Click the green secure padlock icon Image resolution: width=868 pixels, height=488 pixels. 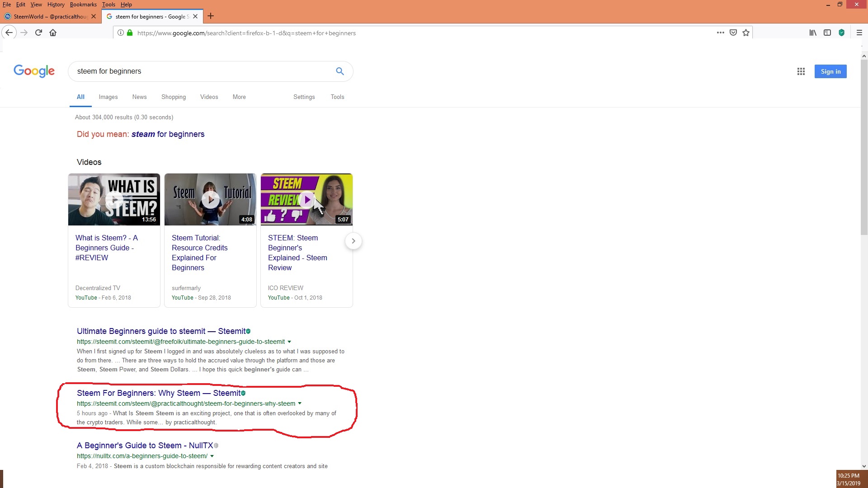tap(130, 33)
